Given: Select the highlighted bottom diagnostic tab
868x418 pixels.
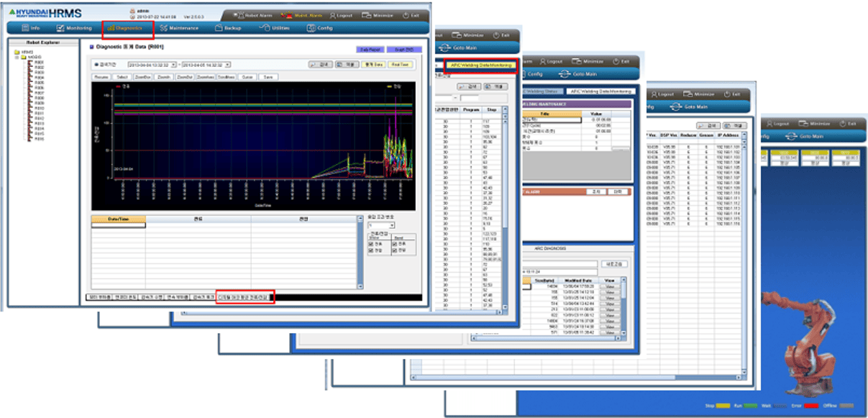Looking at the screenshot, I should point(245,296).
